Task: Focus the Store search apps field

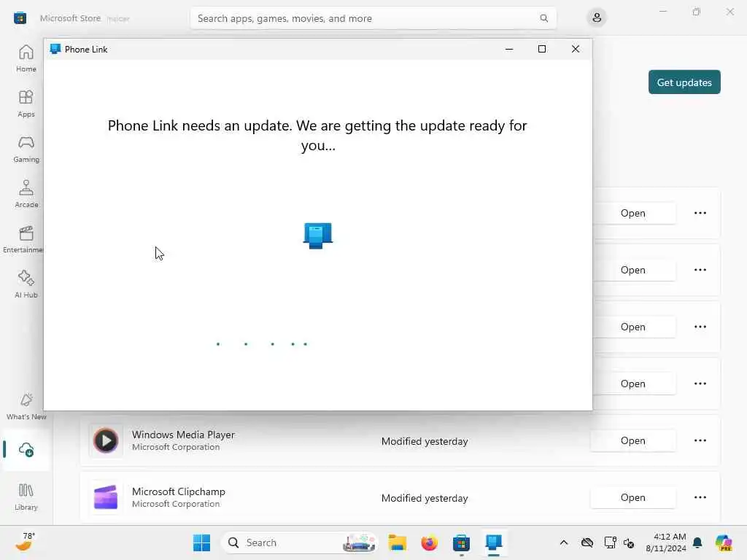Action: tap(373, 18)
